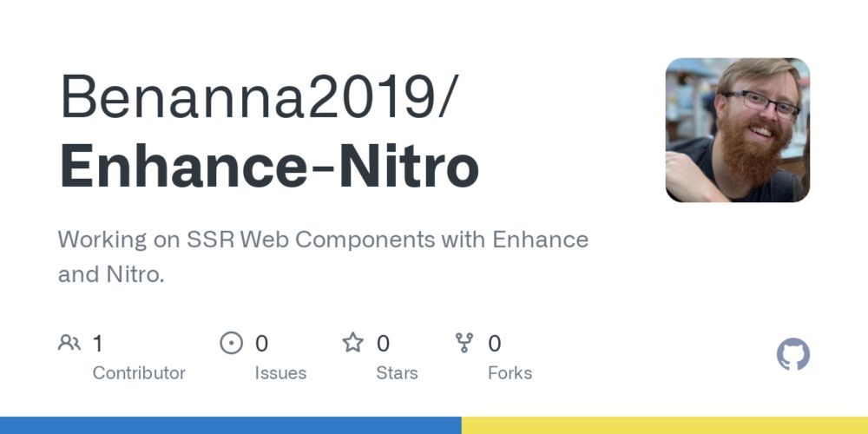This screenshot has width=868, height=434.
Task: Click the blue segment of language bar
Action: [231, 425]
